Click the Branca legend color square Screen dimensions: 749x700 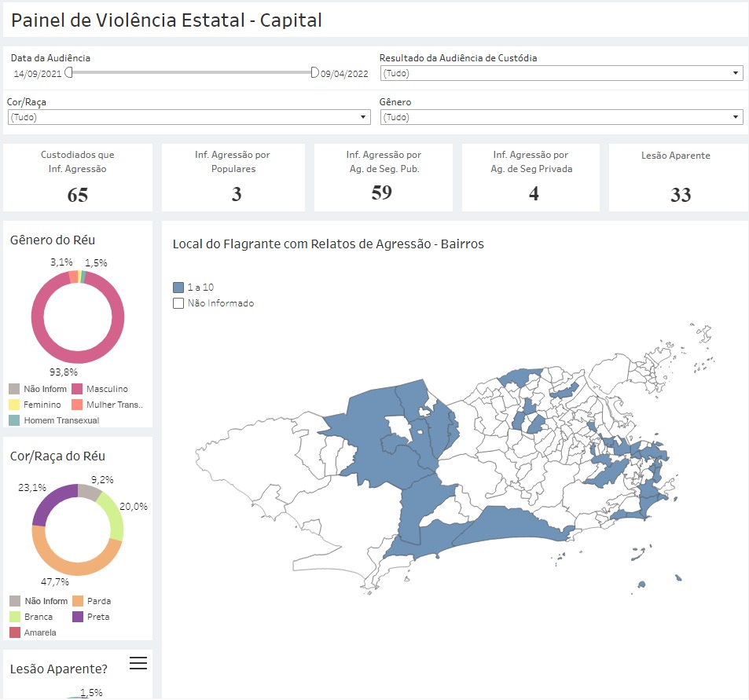[14, 617]
